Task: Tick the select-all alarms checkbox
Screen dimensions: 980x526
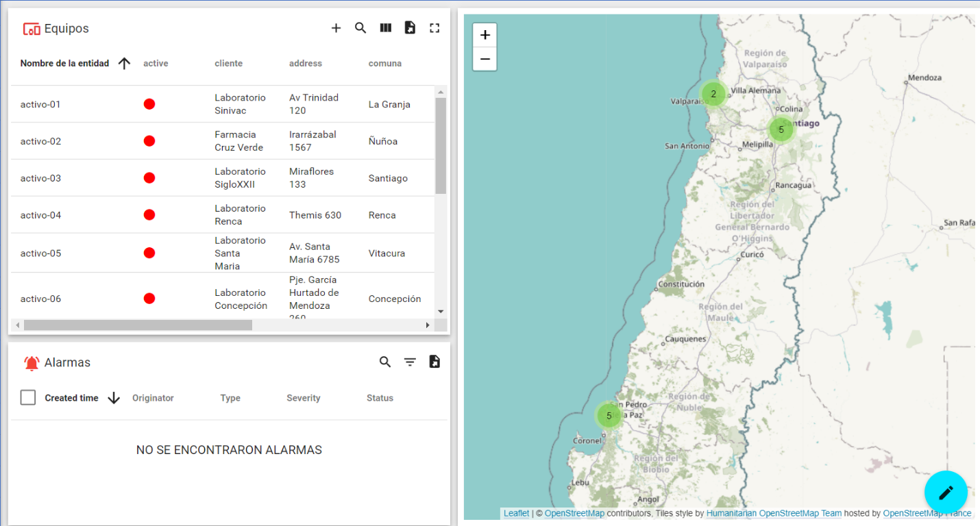Action: pos(28,398)
